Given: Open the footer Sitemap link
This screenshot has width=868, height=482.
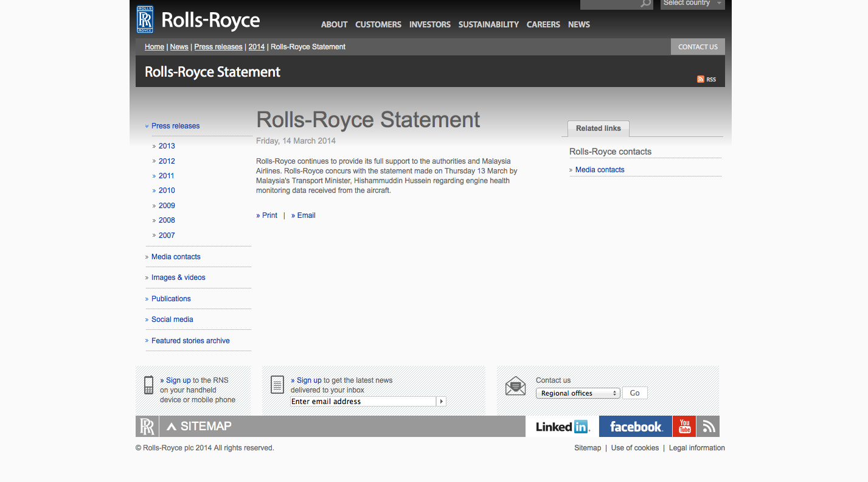Looking at the screenshot, I should [x=588, y=448].
